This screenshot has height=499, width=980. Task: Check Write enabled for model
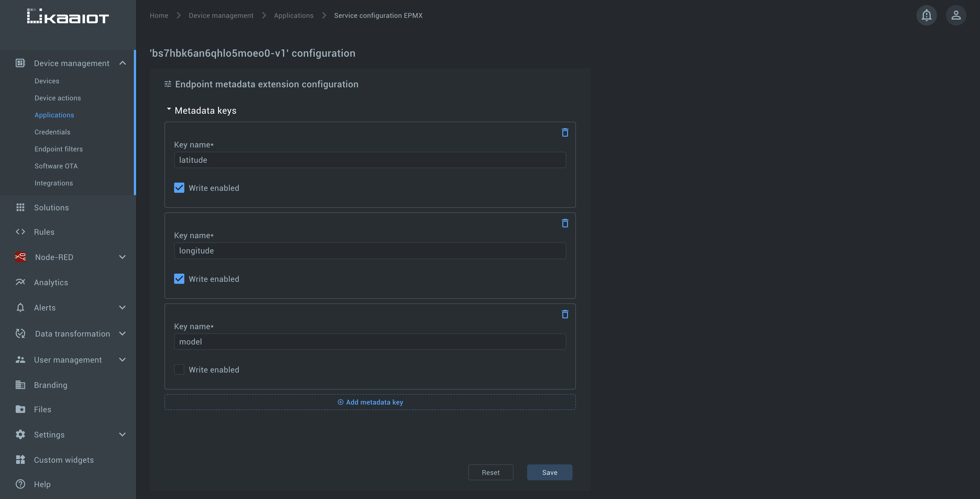[x=179, y=369]
